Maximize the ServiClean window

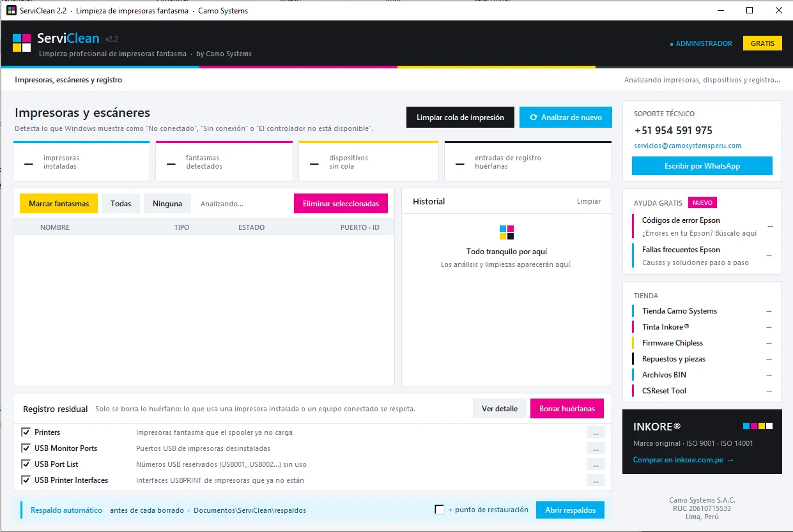(750, 10)
